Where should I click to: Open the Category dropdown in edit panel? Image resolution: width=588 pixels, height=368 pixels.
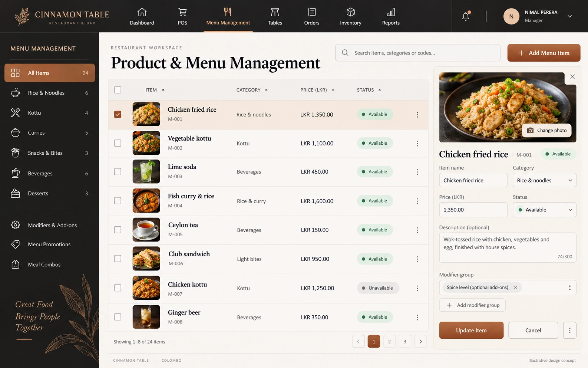pyautogui.click(x=544, y=180)
